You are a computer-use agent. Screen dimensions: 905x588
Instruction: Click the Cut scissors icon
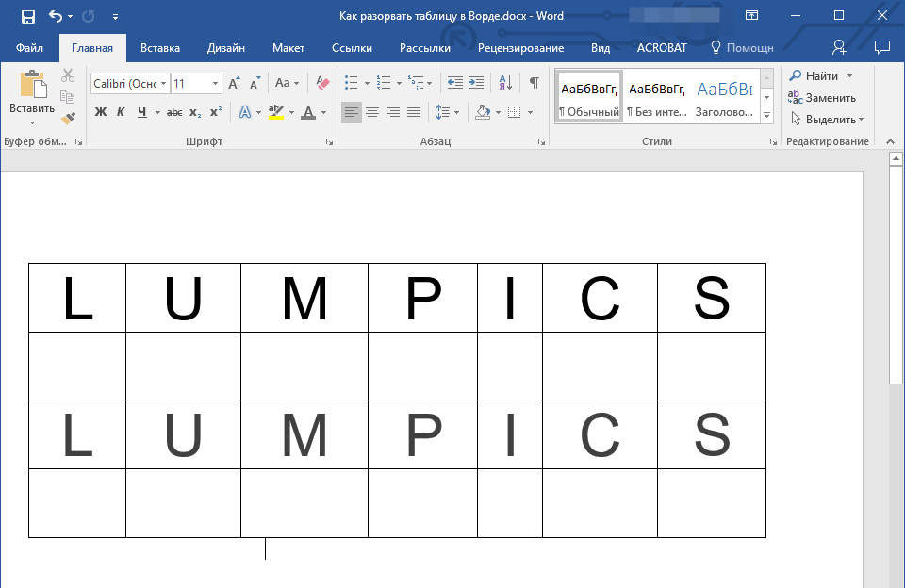pyautogui.click(x=67, y=75)
